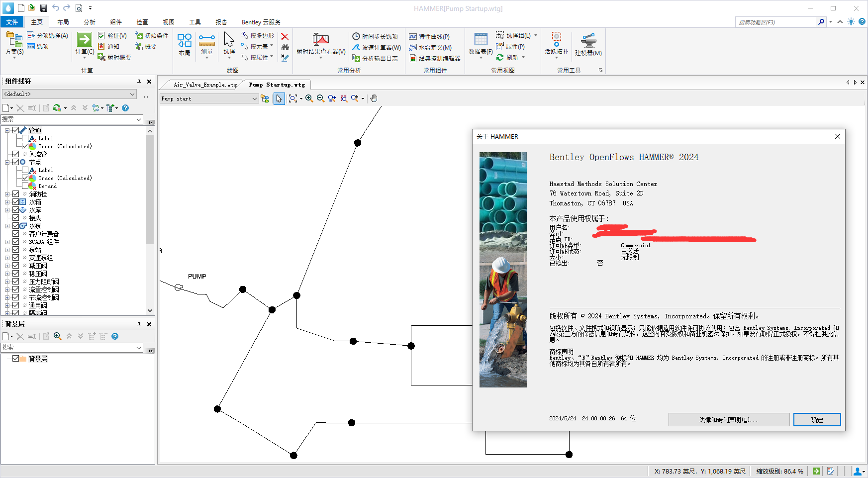Click the Undo arrow in quick access toolbar
Screen dimensions: 868x478
click(x=56, y=8)
